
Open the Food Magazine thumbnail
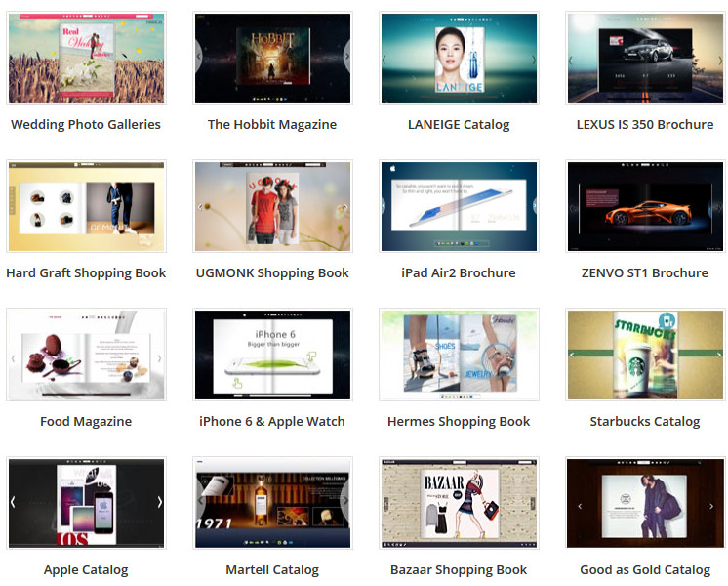click(x=86, y=355)
